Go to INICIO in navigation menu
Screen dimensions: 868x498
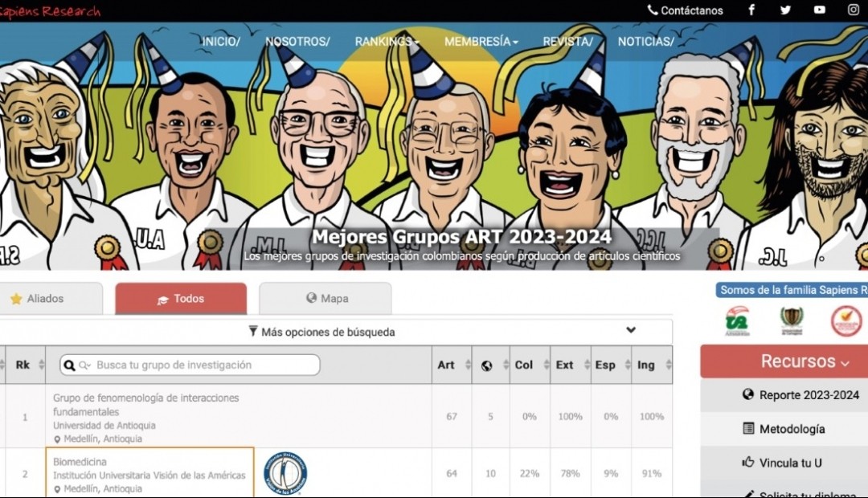point(221,42)
